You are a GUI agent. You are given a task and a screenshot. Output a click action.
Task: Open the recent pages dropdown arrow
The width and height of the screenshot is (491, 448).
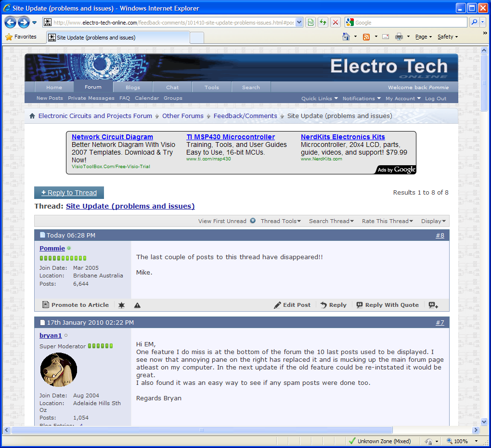click(x=35, y=23)
